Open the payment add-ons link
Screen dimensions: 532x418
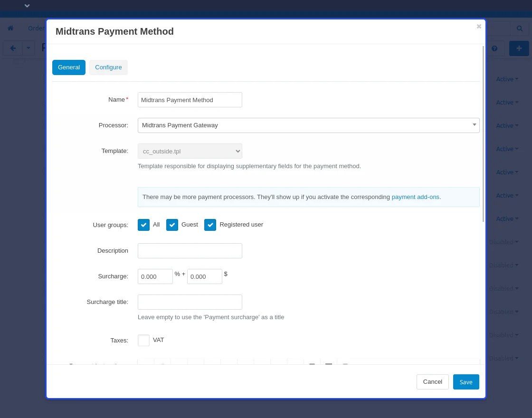point(415,197)
